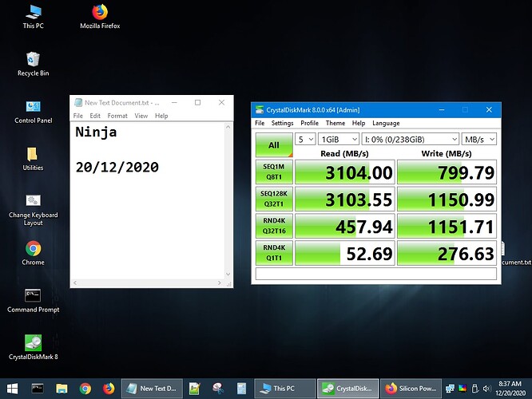Open This PC desktop icon

34,17
